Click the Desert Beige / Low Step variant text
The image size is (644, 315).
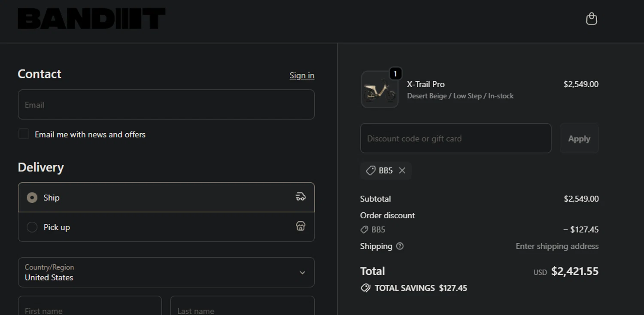pyautogui.click(x=460, y=96)
